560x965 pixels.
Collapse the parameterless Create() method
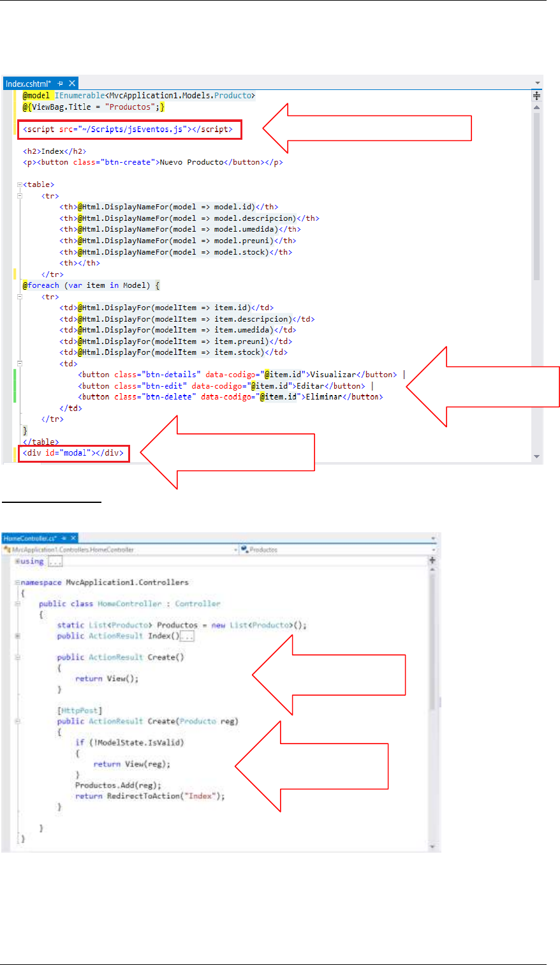coord(17,657)
